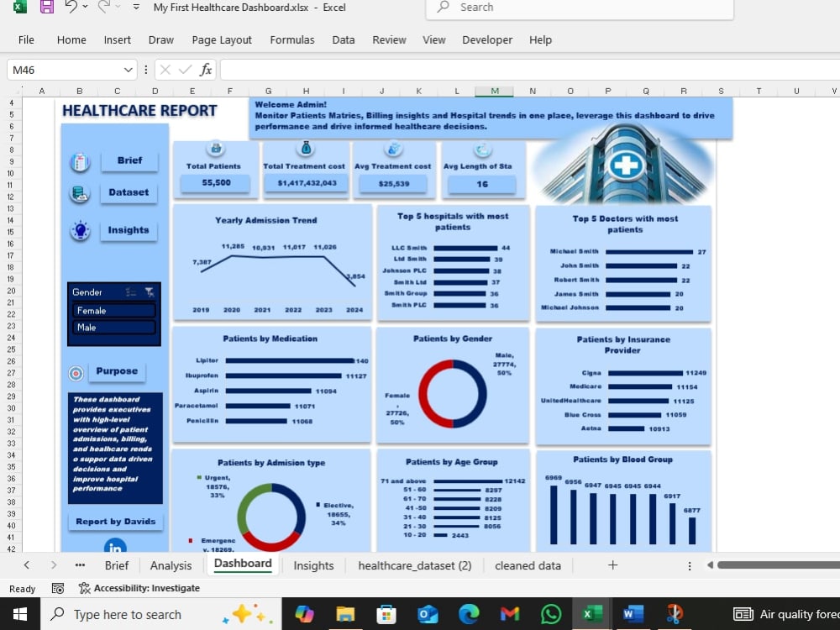Click the Insights dashboard button
The height and width of the screenshot is (630, 840).
coord(129,230)
